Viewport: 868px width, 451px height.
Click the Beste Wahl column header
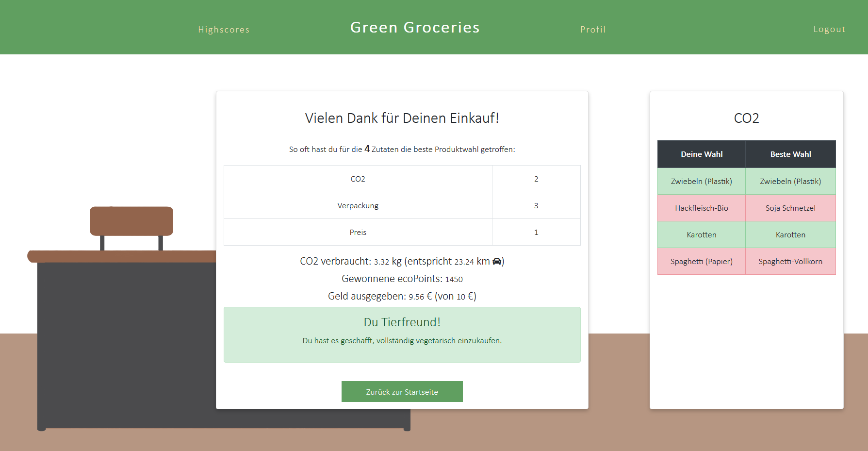(791, 154)
